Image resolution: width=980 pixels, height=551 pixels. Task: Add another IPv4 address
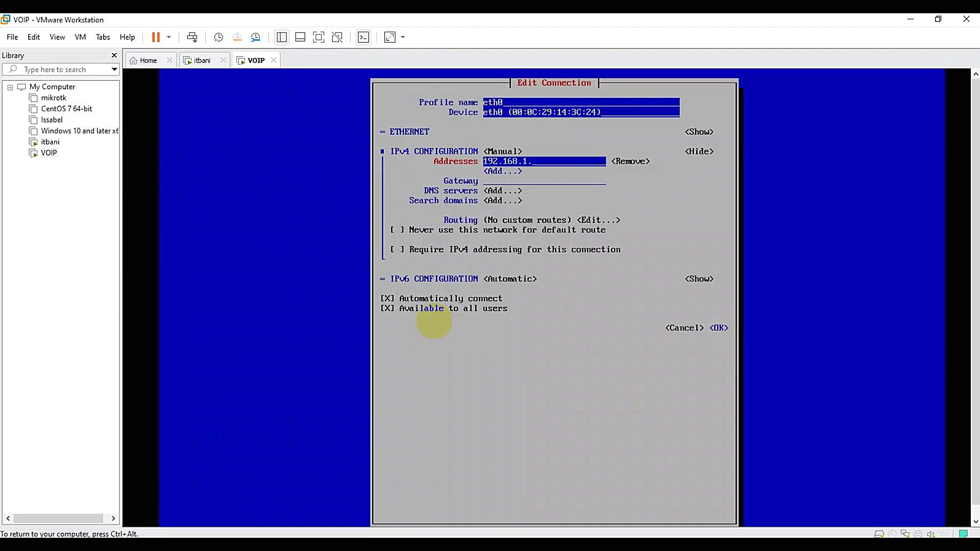[x=503, y=171]
